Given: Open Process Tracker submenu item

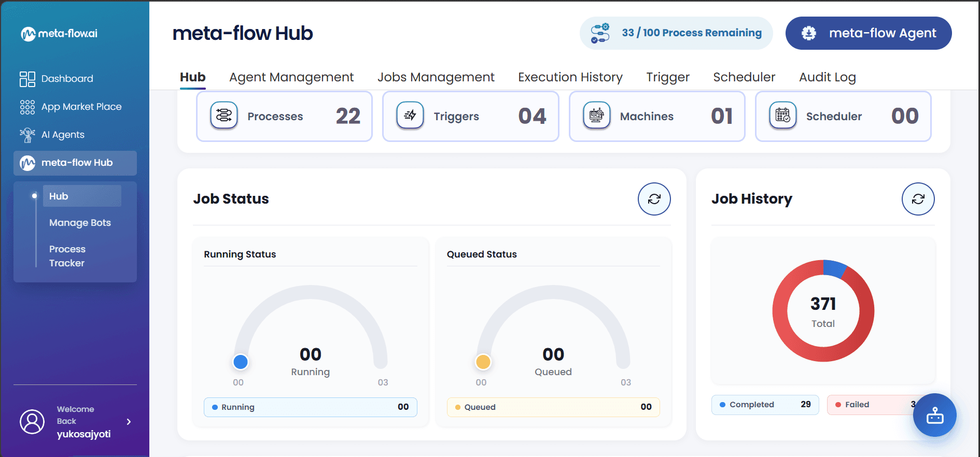Looking at the screenshot, I should pos(67,256).
